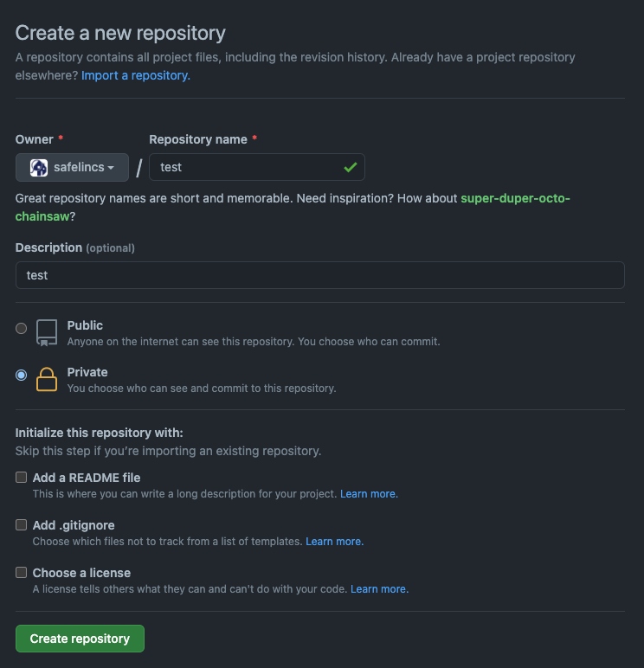Select the Private visibility radio button
644x668 pixels.
[x=21, y=375]
